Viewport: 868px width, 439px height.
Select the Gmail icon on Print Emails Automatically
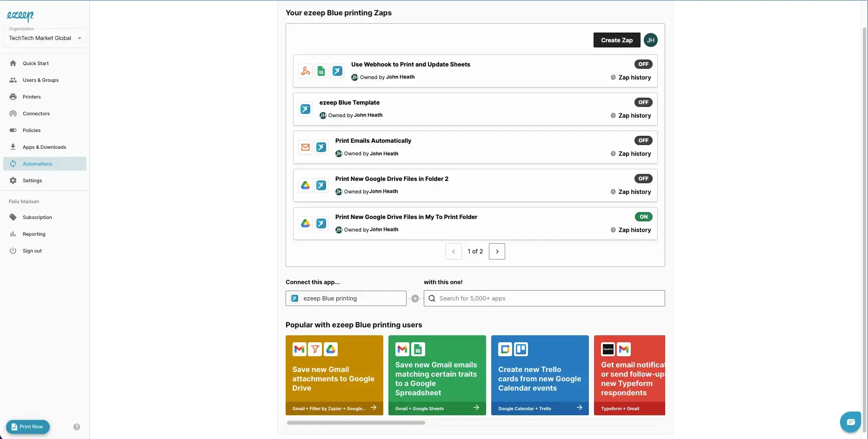click(x=306, y=147)
